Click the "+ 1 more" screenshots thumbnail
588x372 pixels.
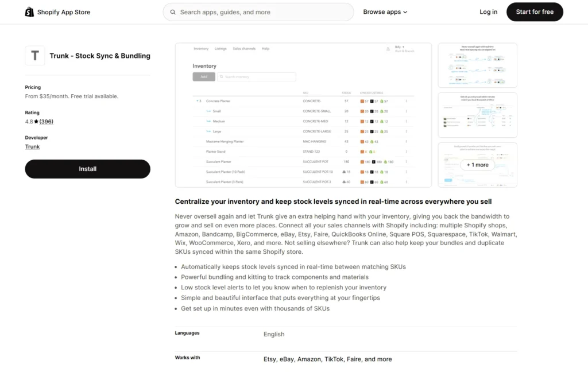[x=477, y=165]
